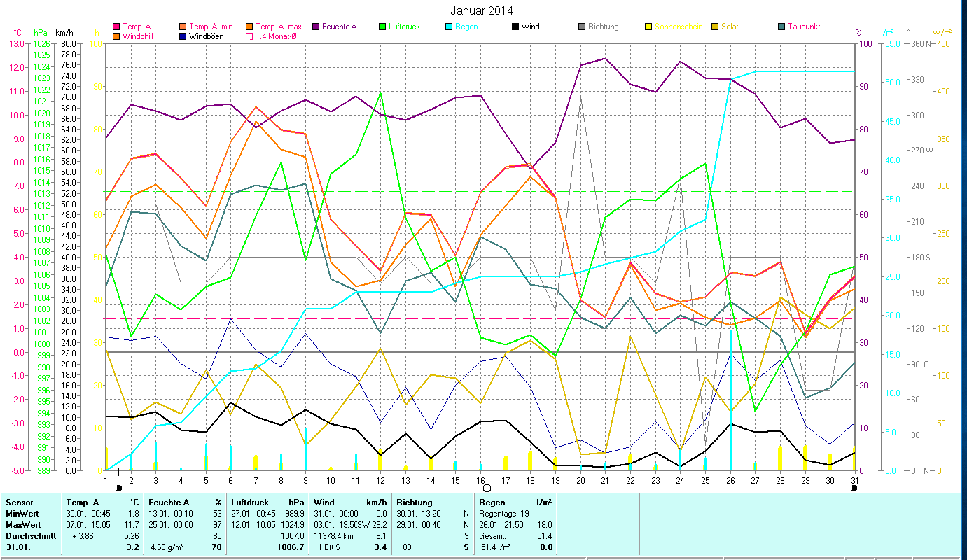Select the MinWert row label
The width and height of the screenshot is (967, 560).
click(22, 514)
